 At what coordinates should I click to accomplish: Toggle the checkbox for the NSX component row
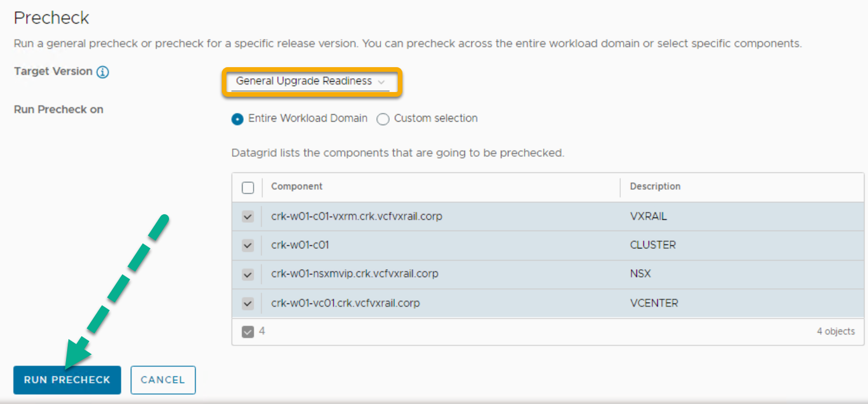coord(248,274)
